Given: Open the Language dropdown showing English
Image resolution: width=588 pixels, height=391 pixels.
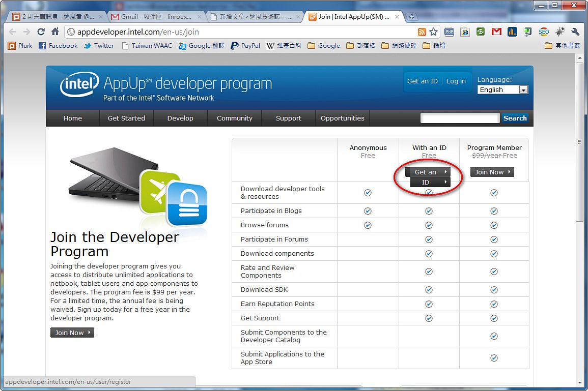Looking at the screenshot, I should [x=502, y=90].
